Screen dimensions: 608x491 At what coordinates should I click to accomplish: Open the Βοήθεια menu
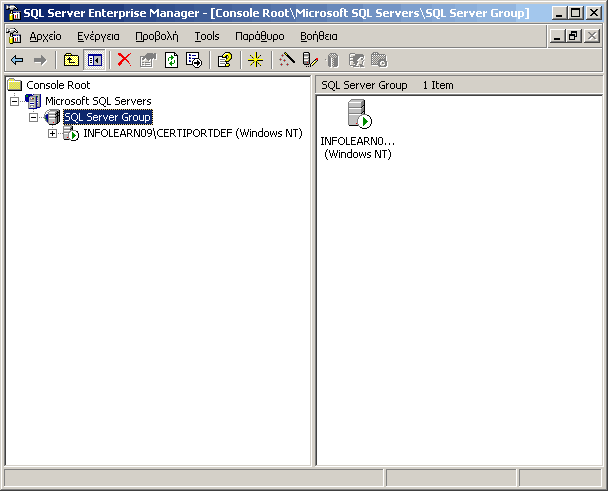(319, 36)
